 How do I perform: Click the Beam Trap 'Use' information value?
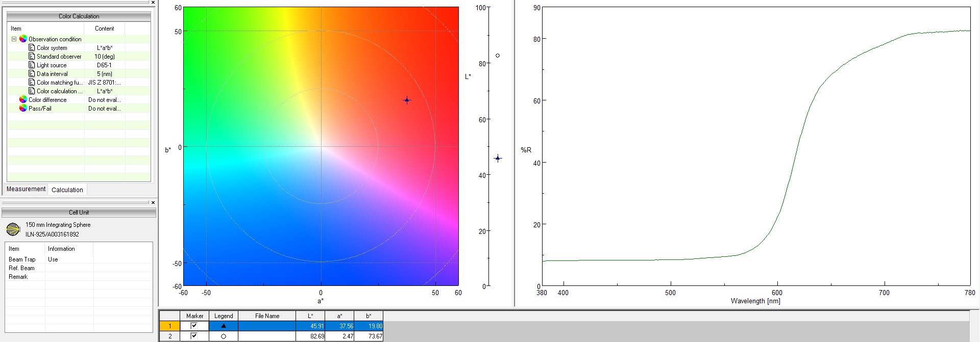coord(53,259)
